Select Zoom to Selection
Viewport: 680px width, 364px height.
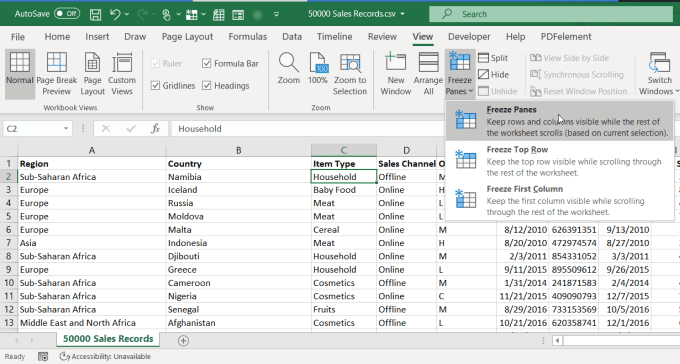point(350,73)
